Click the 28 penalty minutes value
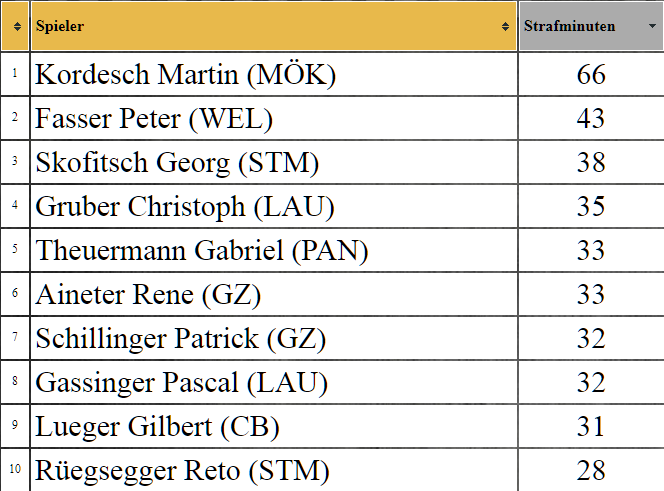The image size is (664, 491). point(591,470)
